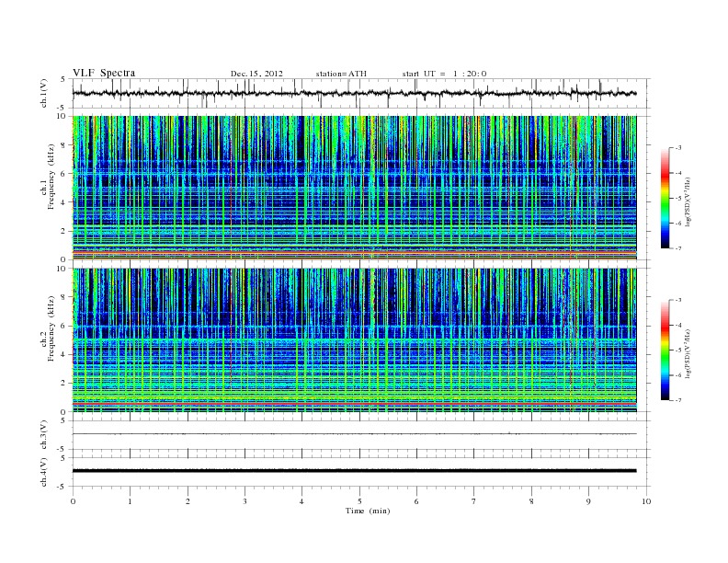Click the ch.1 spectrogram color bar

(665, 198)
